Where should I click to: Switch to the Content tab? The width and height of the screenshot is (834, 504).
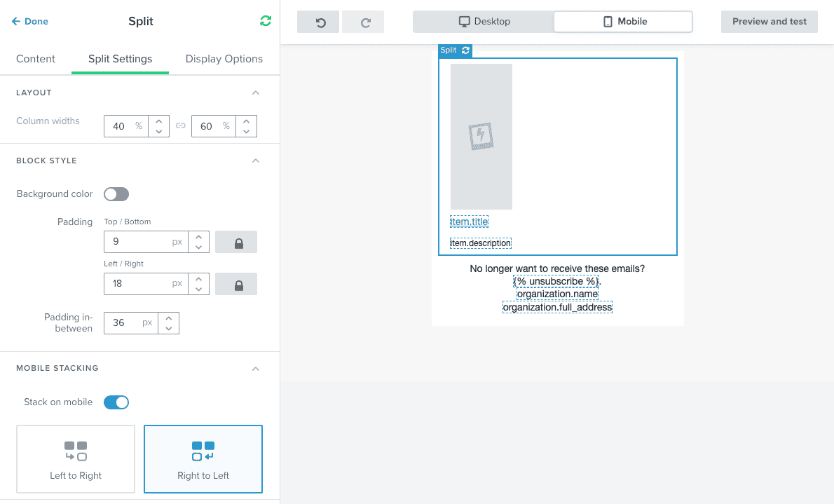(x=36, y=59)
